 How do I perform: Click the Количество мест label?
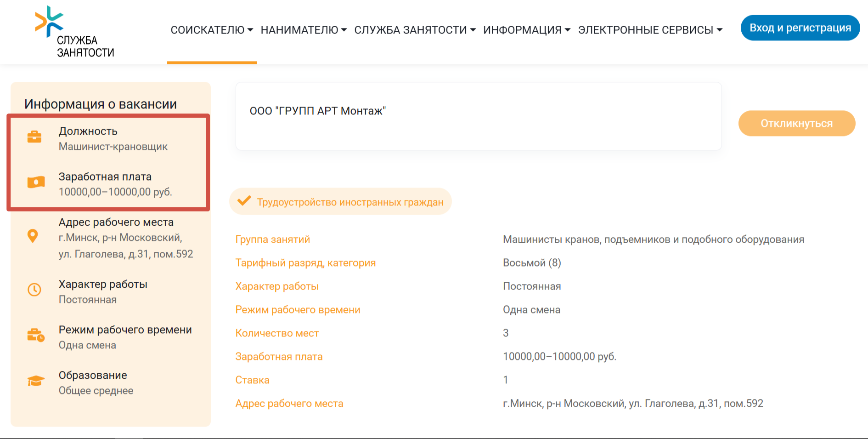tap(277, 333)
